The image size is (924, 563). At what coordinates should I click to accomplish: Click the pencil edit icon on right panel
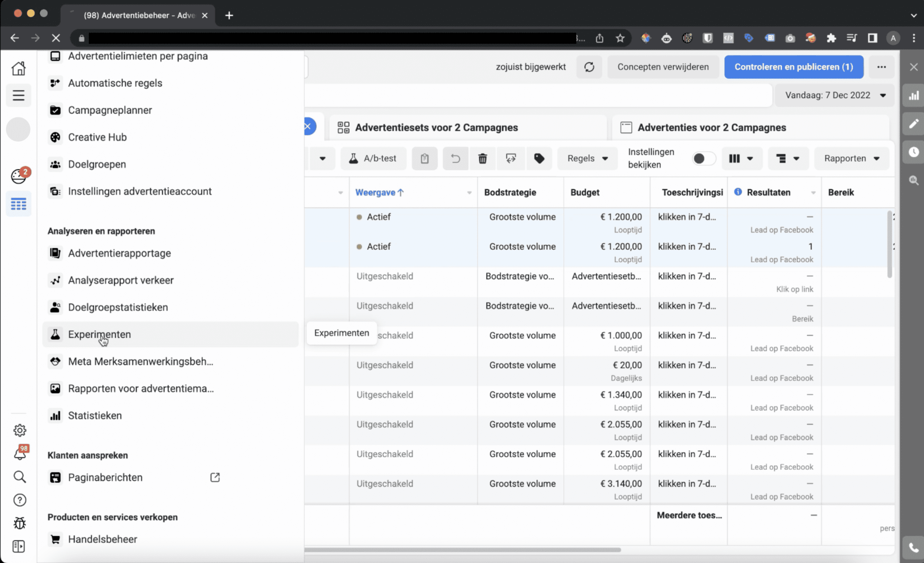[x=913, y=123]
